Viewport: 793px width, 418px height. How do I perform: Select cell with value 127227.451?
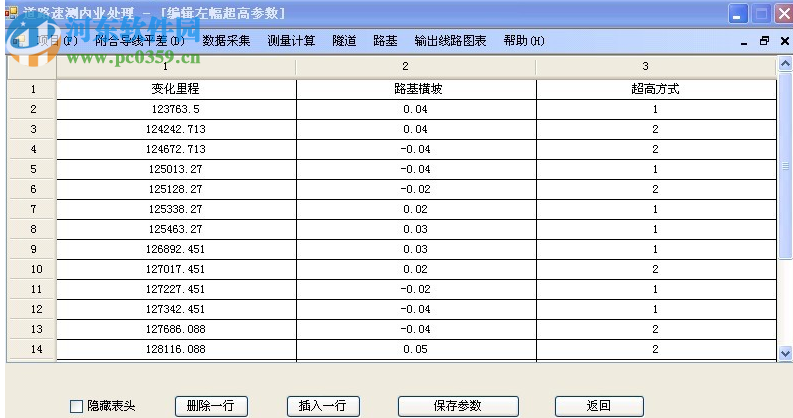tap(176, 290)
